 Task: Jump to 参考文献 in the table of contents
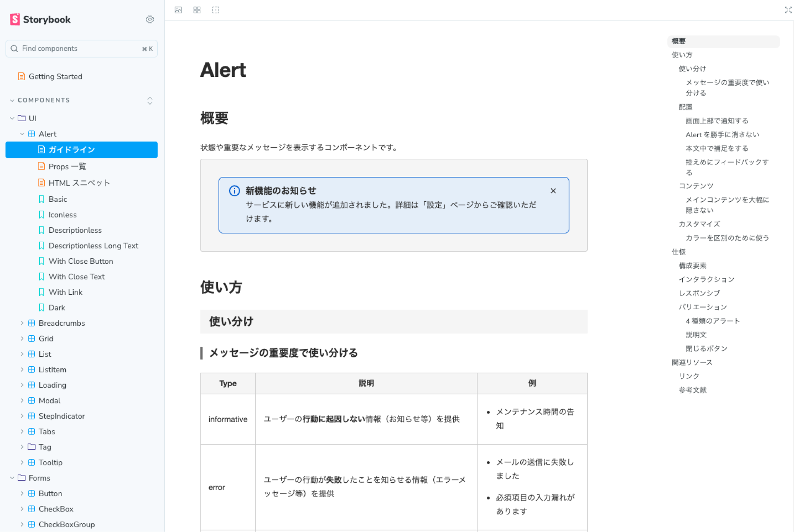click(x=692, y=390)
